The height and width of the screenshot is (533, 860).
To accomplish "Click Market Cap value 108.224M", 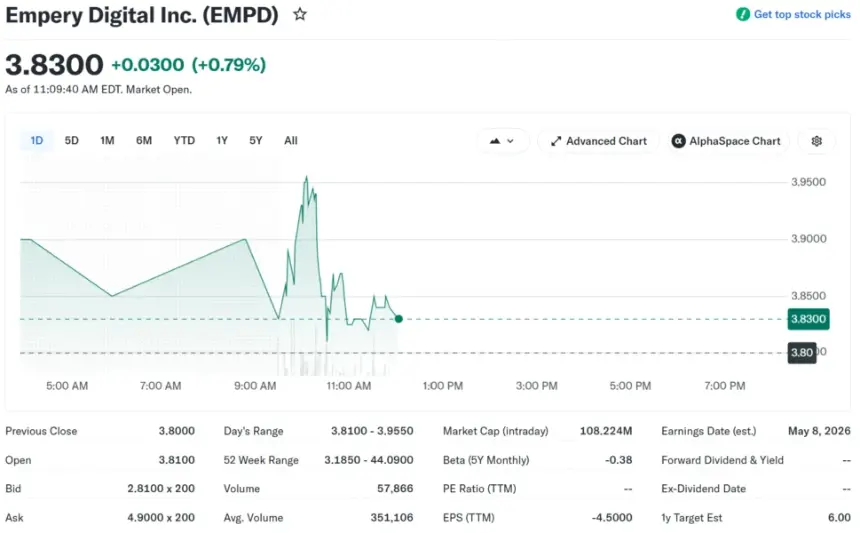I will coord(606,431).
